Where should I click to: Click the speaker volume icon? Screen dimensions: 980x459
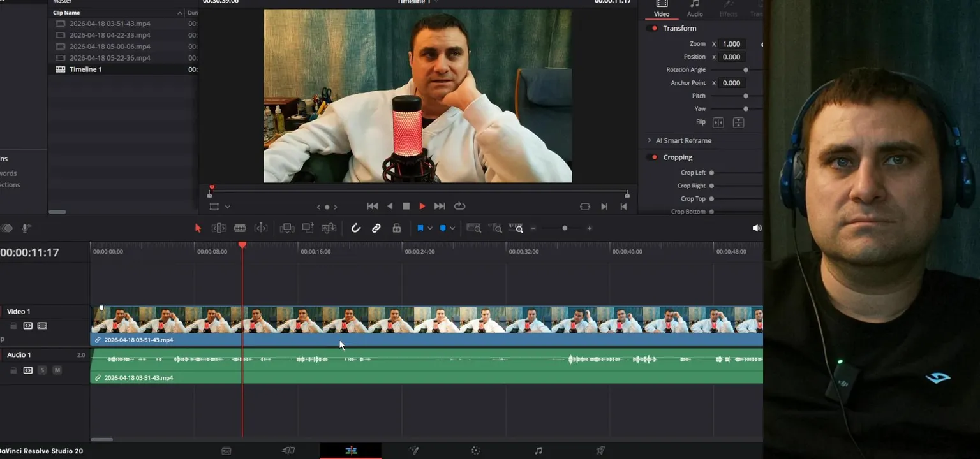click(757, 228)
